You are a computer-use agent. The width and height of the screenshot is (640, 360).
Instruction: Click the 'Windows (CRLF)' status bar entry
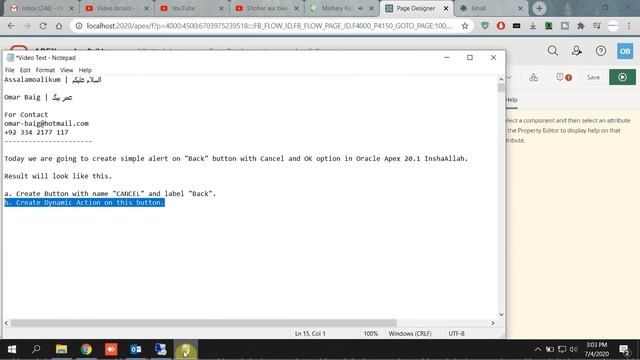[x=410, y=333]
